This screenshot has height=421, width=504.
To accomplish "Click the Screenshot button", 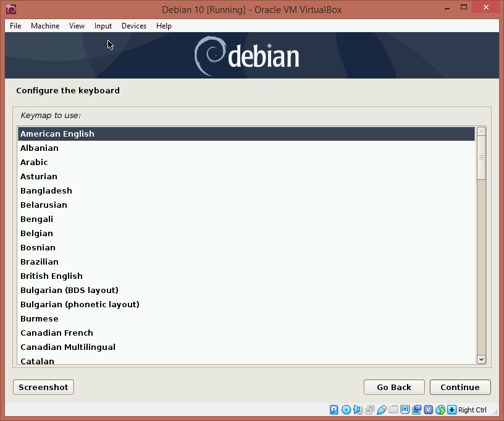I will click(x=43, y=387).
